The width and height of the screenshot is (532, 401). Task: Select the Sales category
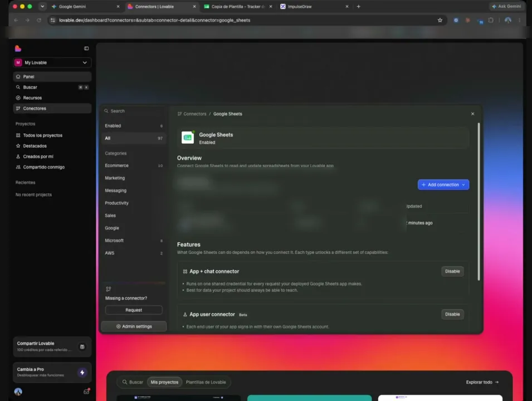pos(134,216)
